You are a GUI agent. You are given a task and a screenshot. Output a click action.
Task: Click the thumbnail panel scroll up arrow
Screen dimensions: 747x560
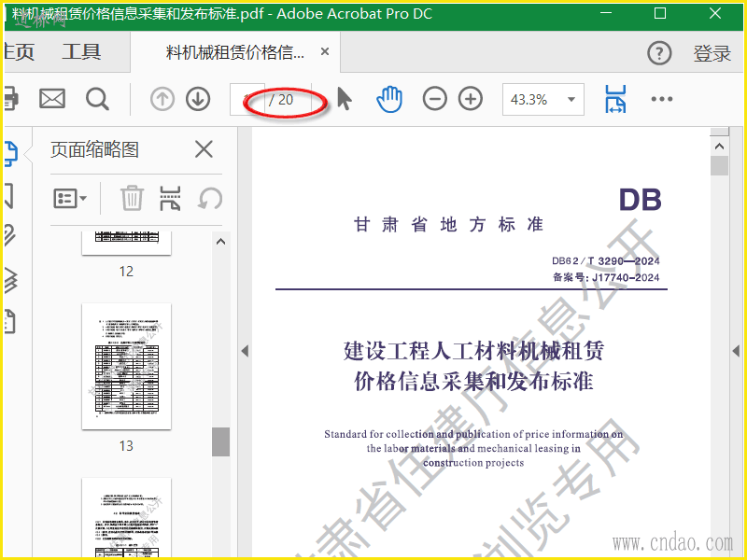click(x=220, y=242)
